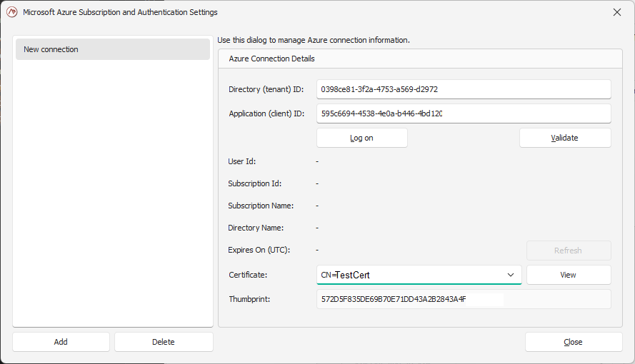The image size is (635, 364).
Task: Click the Azure Connection Details header
Action: click(271, 59)
